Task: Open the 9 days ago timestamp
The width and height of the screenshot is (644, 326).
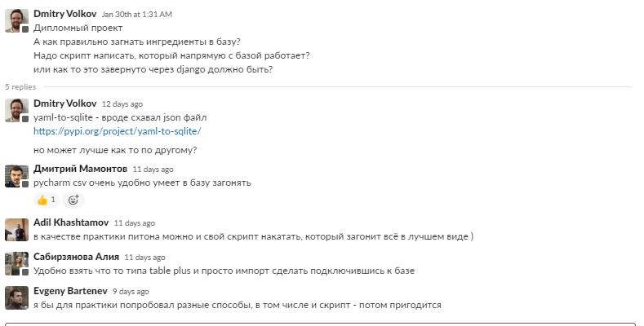Action: pyautogui.click(x=131, y=292)
